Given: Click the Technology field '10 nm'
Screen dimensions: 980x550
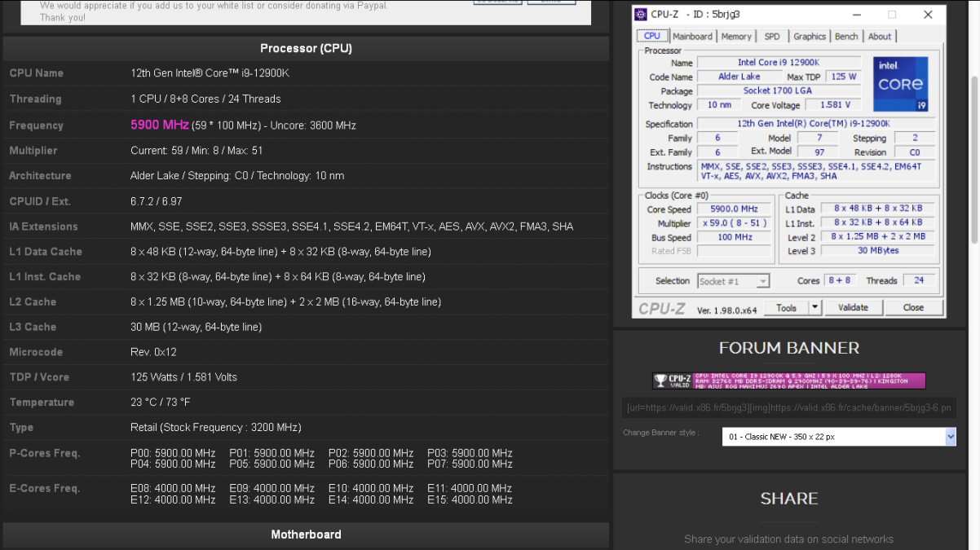Looking at the screenshot, I should tap(719, 105).
